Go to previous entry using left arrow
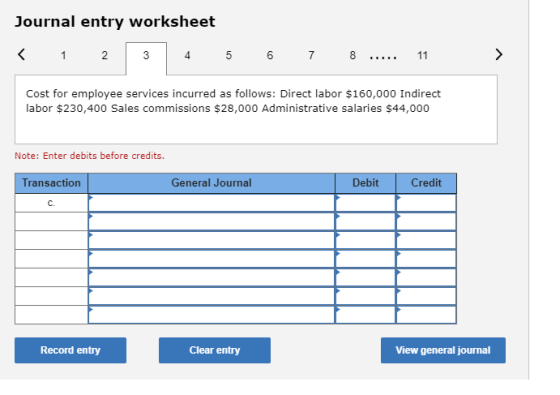The width and height of the screenshot is (560, 395). click(x=21, y=55)
